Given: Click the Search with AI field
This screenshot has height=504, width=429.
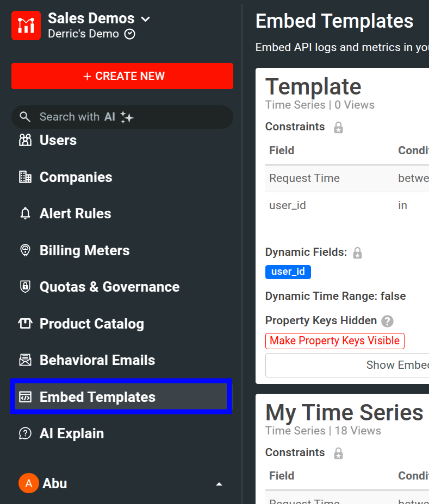Looking at the screenshot, I should 122,116.
